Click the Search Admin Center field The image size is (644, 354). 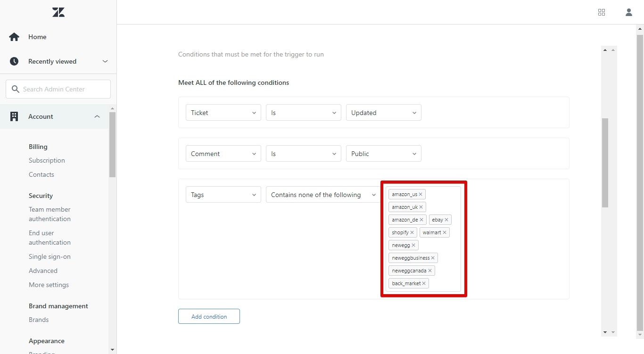click(58, 89)
